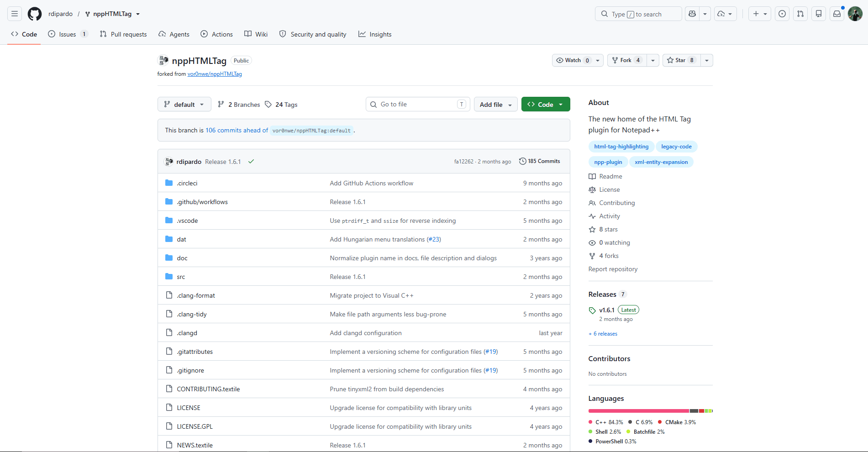The width and height of the screenshot is (868, 452).
Task: Click Report repository link
Action: [613, 269]
